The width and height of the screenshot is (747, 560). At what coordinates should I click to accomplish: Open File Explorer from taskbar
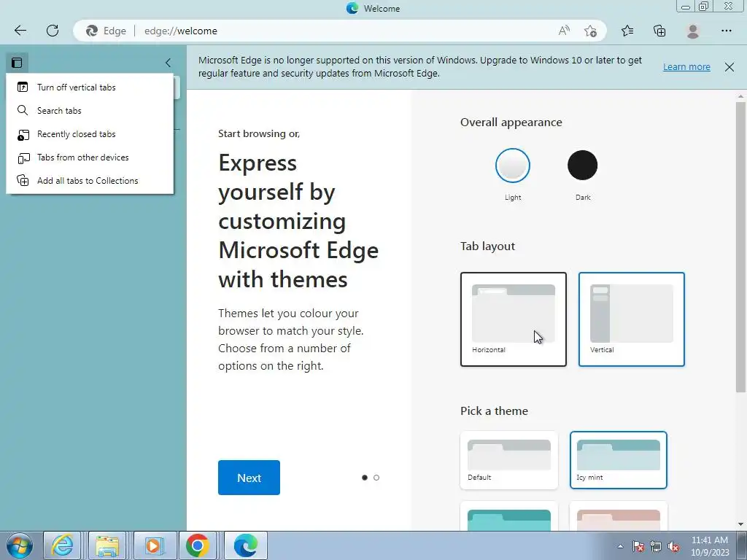[107, 545]
